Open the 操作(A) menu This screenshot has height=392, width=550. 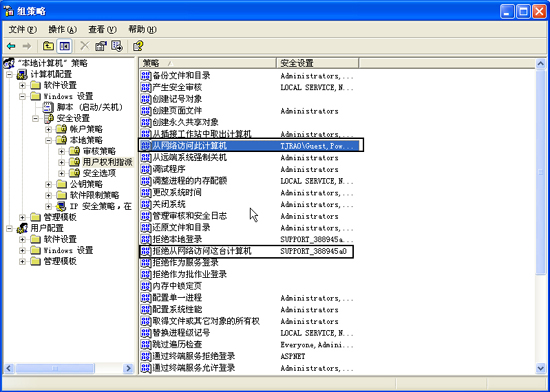[62, 29]
